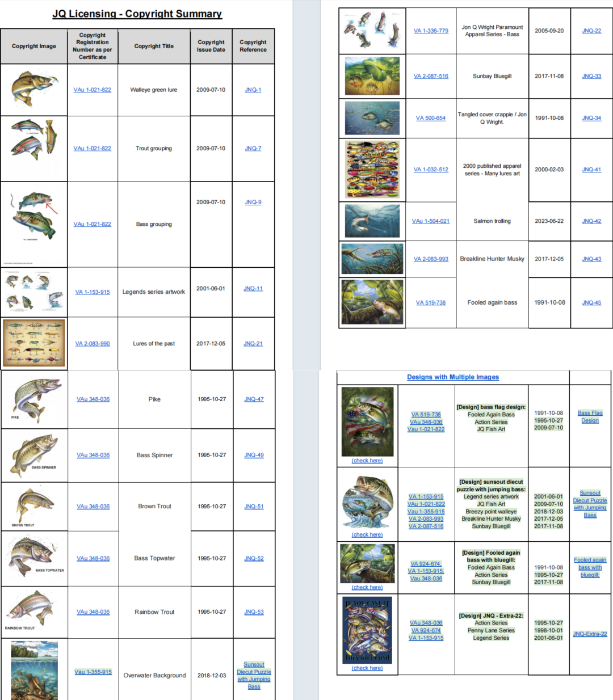
Task: Click the JNQ-7 reference for Trout grouping
Action: click(253, 148)
